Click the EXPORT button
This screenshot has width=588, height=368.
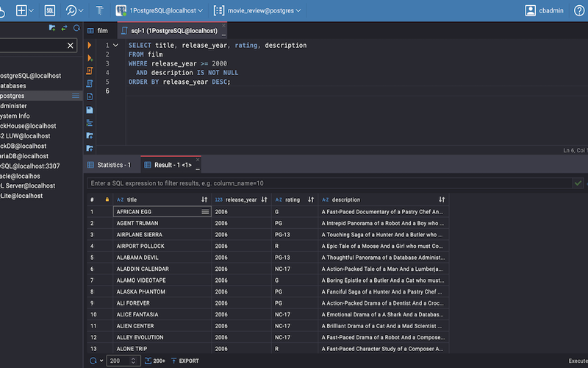click(x=185, y=361)
